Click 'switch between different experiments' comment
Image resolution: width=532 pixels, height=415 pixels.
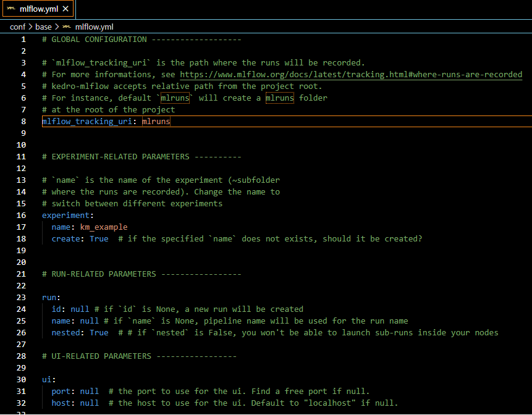[132, 203]
